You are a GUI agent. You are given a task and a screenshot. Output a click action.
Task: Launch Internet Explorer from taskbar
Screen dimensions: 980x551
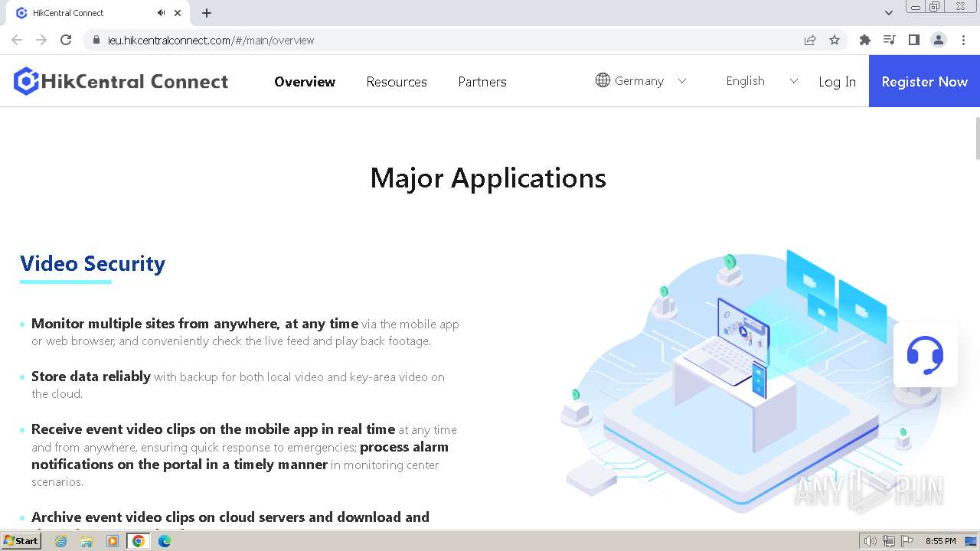60,541
